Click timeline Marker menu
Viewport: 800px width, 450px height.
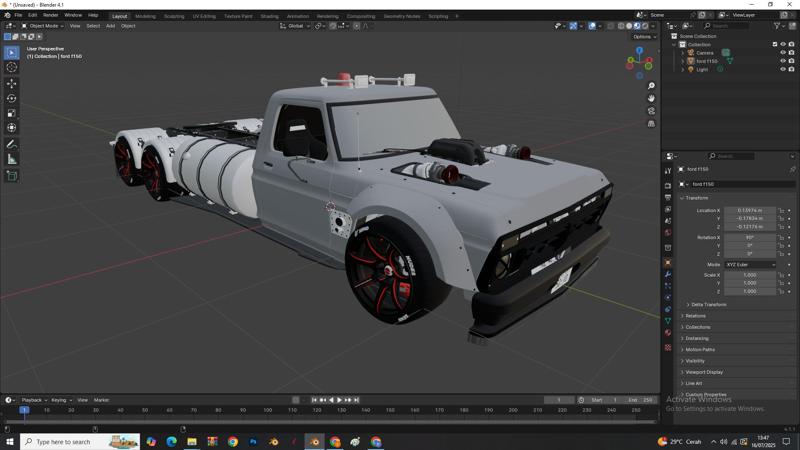(x=101, y=400)
